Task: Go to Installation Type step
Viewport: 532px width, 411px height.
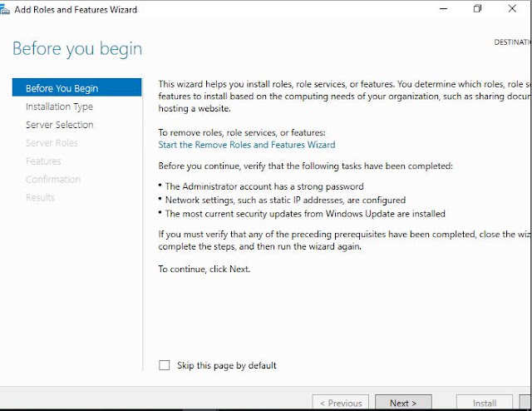Action: (x=59, y=106)
